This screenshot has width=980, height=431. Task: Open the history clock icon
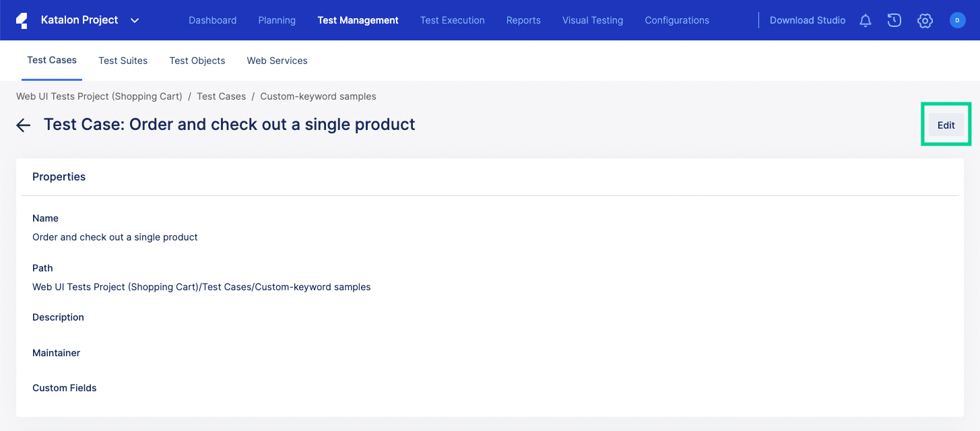[x=894, y=20]
